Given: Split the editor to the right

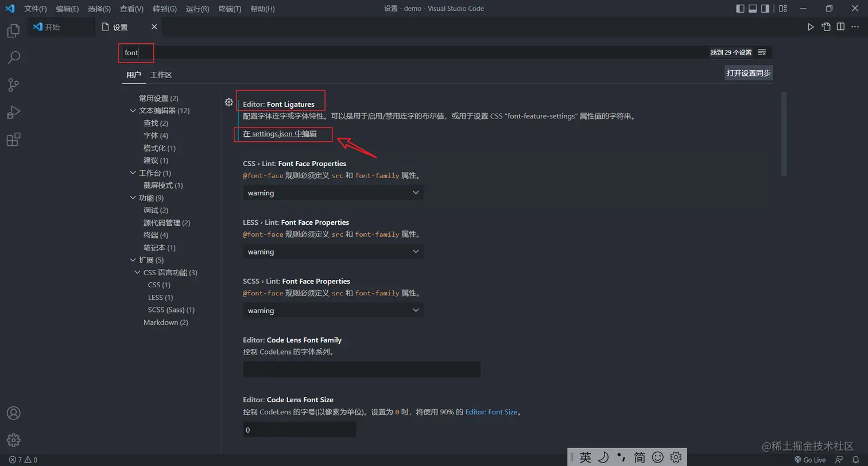Looking at the screenshot, I should (840, 27).
